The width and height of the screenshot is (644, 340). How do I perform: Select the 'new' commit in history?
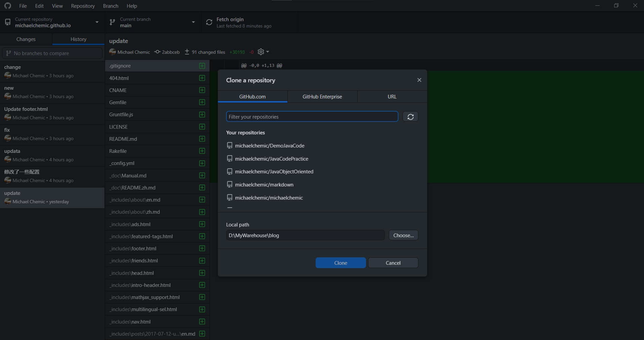pyautogui.click(x=52, y=92)
